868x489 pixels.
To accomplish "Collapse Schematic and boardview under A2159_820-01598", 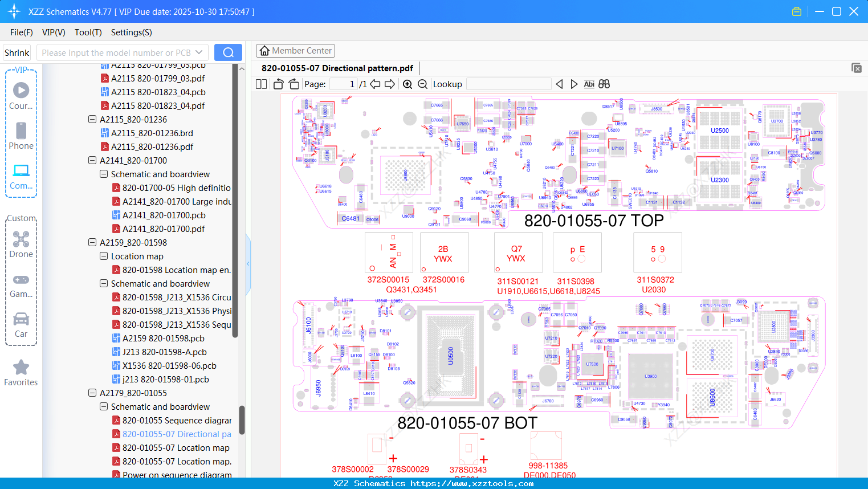I will (x=104, y=284).
